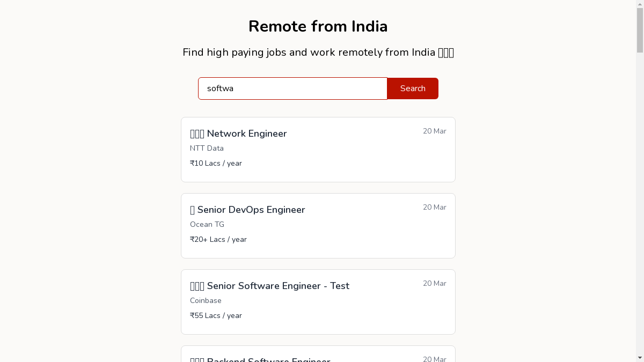Open the Backend Software Engineer listing
The height and width of the screenshot is (362, 644).
[x=268, y=359]
